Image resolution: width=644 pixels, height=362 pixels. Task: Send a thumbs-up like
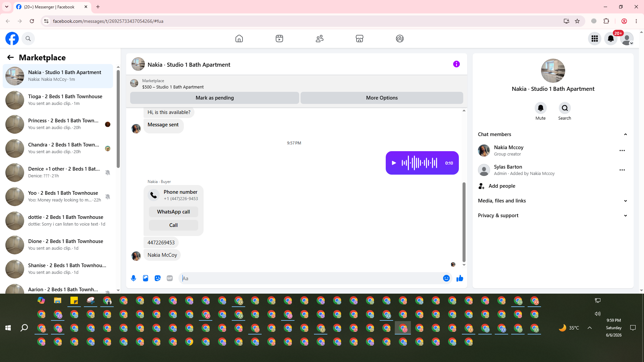coord(460,278)
